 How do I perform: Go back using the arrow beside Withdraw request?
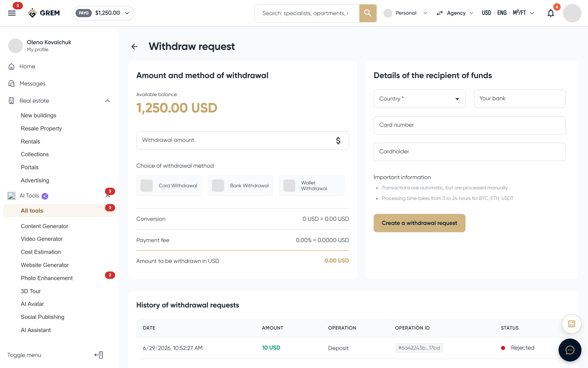click(134, 46)
